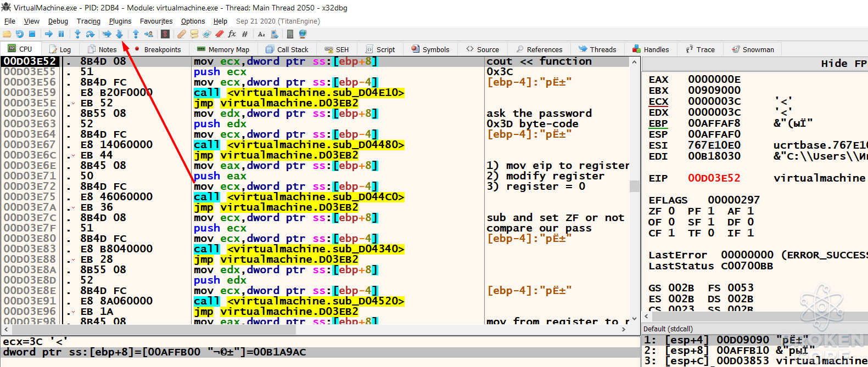Open the Debug menu
Image resolution: width=868 pixels, height=367 pixels.
[58, 21]
